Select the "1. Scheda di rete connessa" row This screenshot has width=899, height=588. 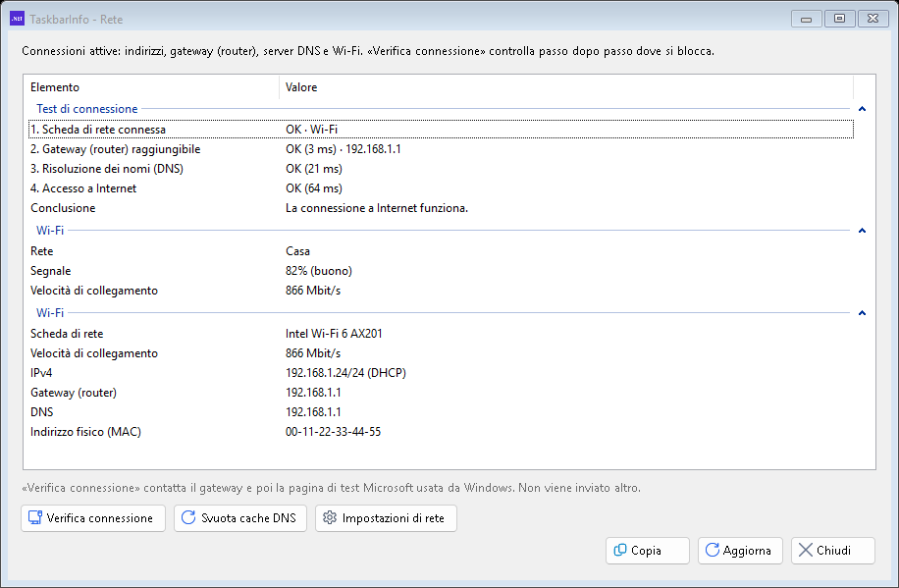click(x=441, y=130)
